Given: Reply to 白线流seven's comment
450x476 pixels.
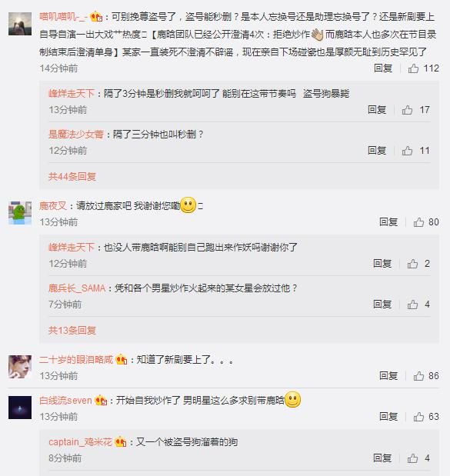Looking at the screenshot, I should tap(388, 417).
